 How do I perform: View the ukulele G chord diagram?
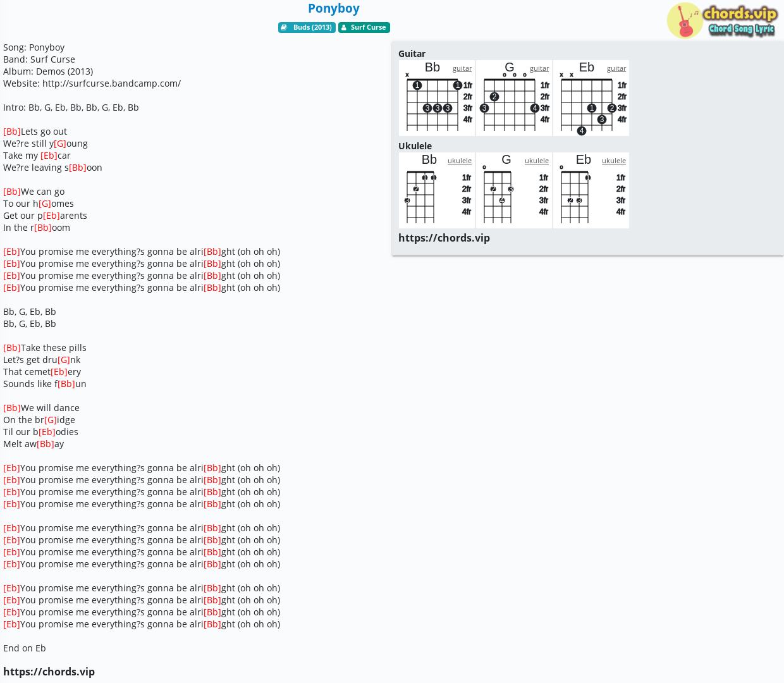pos(514,190)
